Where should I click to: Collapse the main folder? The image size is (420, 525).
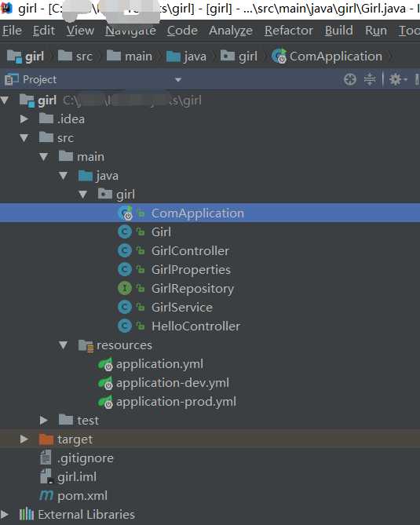44,157
